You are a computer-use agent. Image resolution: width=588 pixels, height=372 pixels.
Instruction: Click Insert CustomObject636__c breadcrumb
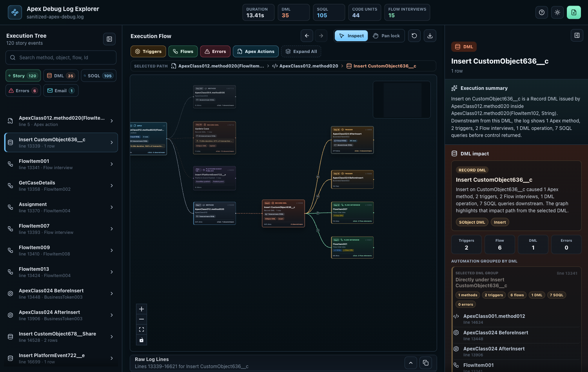pyautogui.click(x=381, y=66)
